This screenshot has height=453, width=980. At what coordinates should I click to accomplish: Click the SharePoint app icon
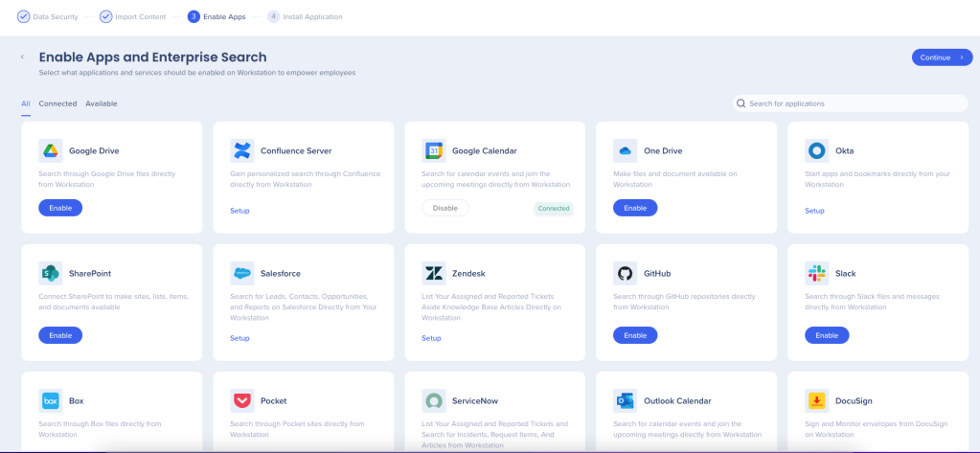pyautogui.click(x=51, y=273)
